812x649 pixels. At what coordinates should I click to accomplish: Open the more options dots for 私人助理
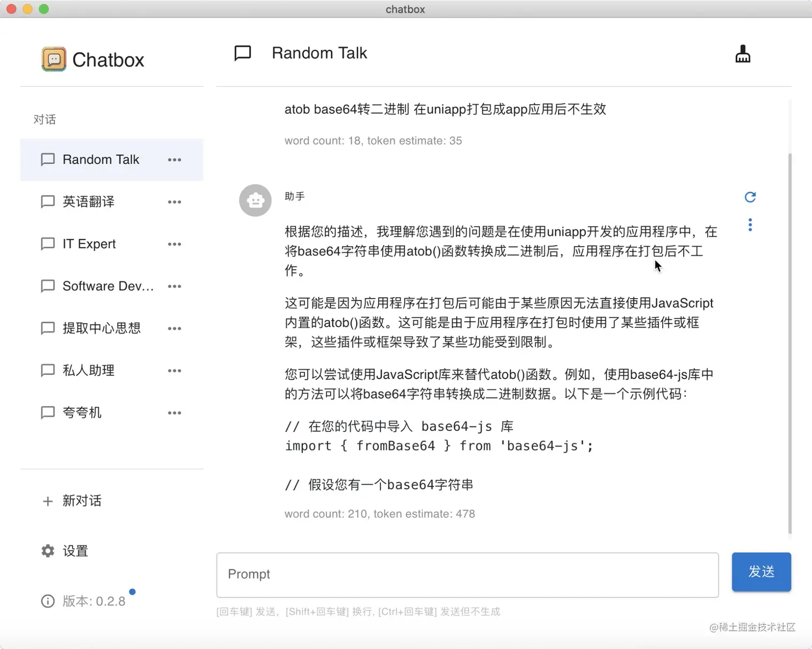pos(175,371)
